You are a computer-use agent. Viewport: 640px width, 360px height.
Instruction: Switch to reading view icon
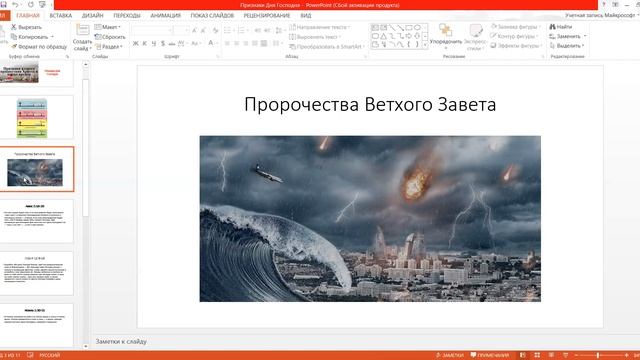(x=551, y=355)
